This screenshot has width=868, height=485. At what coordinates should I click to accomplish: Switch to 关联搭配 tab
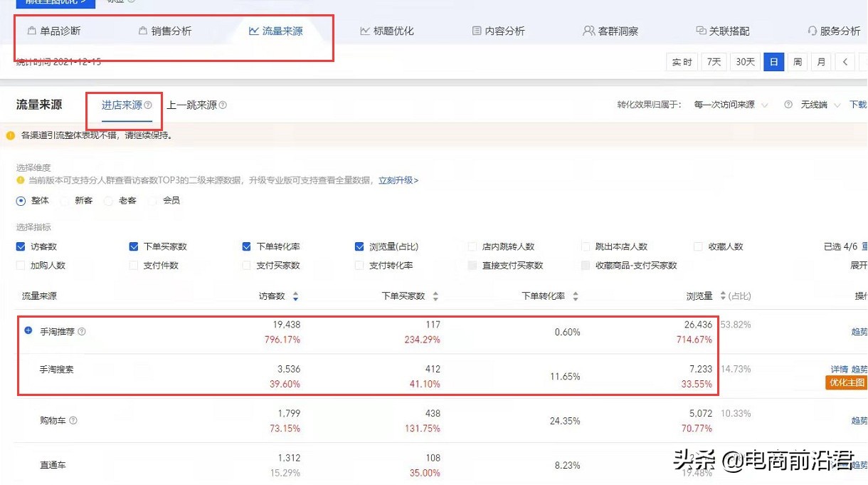point(722,31)
